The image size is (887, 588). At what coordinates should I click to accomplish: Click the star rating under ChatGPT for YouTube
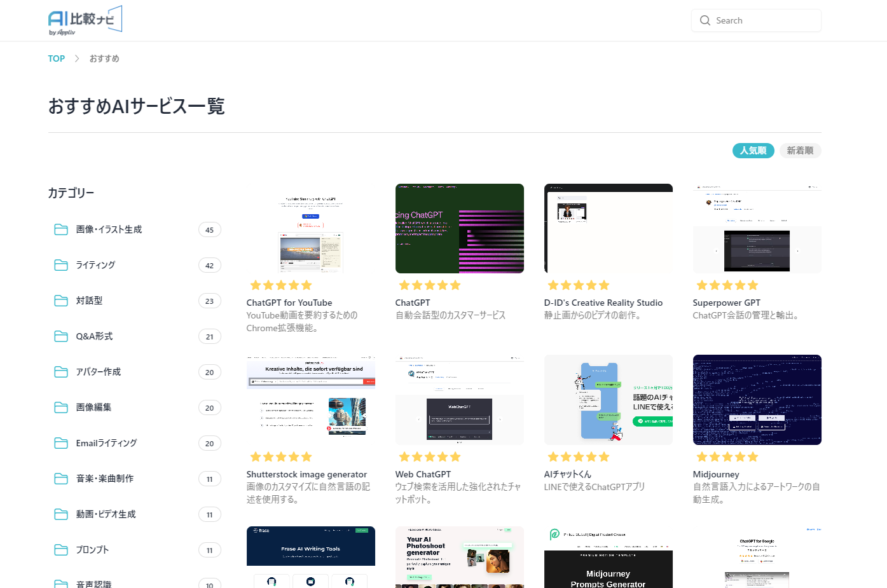point(281,285)
